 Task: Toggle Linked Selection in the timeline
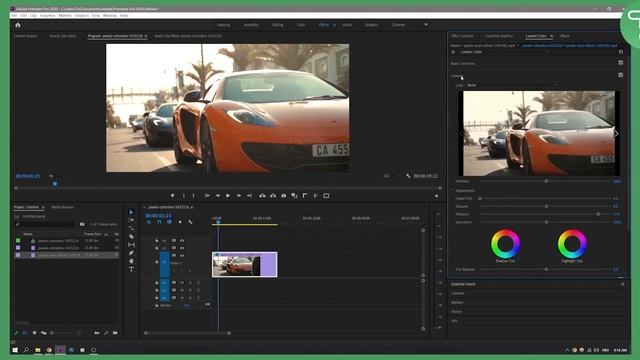click(x=169, y=222)
